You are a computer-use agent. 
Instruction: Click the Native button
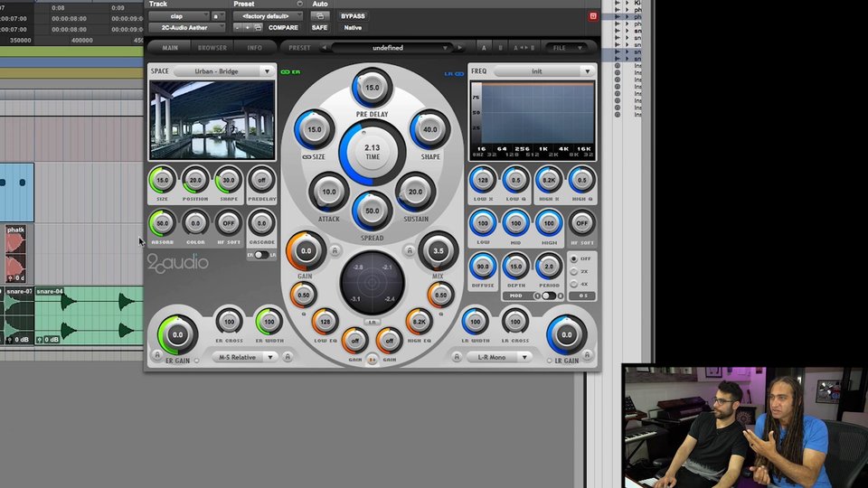coord(353,27)
